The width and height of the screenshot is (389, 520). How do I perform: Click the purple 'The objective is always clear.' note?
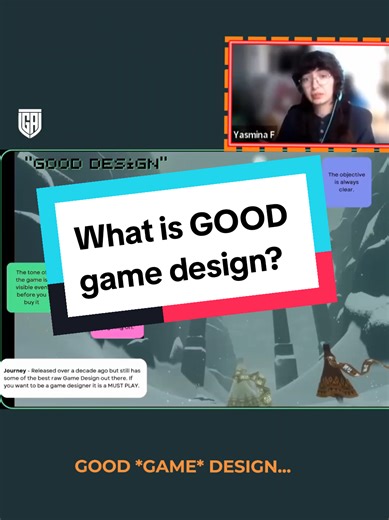pyautogui.click(x=347, y=182)
